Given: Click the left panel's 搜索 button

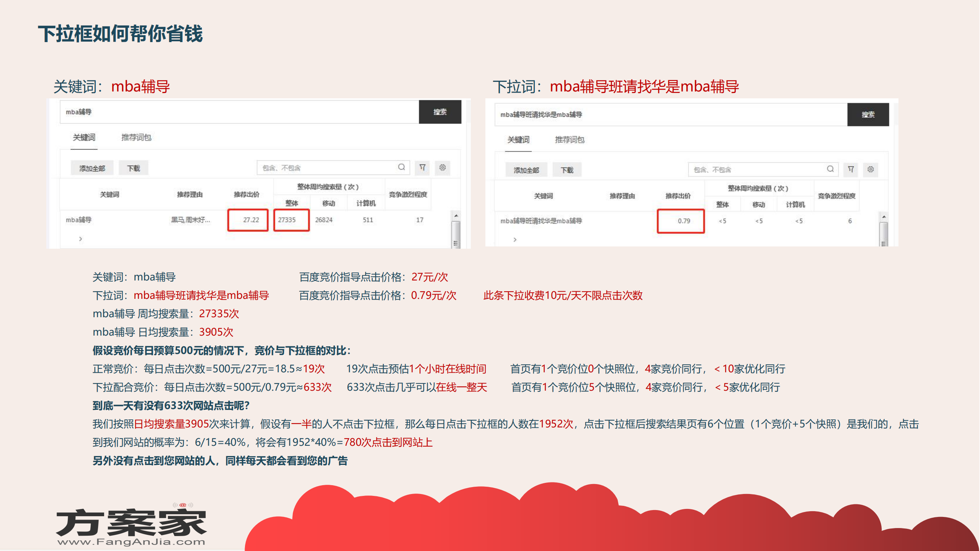Looking at the screenshot, I should click(x=440, y=112).
